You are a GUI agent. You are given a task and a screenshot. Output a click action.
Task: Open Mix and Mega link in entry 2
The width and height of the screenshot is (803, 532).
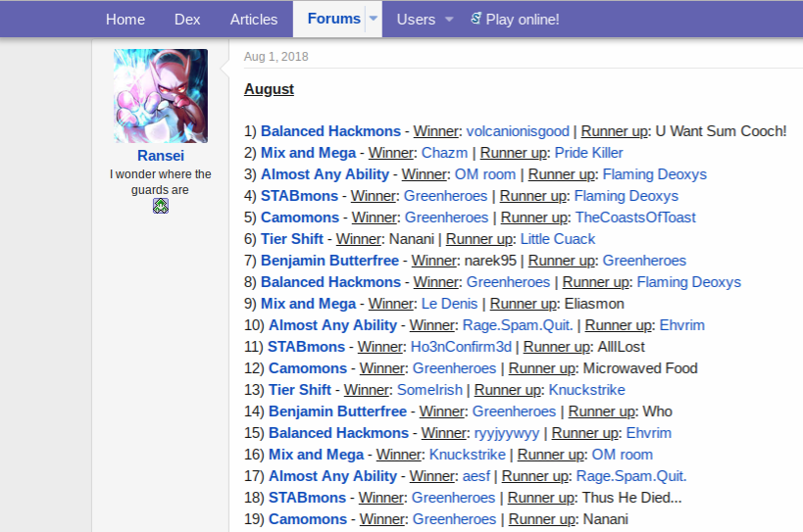pyautogui.click(x=308, y=153)
